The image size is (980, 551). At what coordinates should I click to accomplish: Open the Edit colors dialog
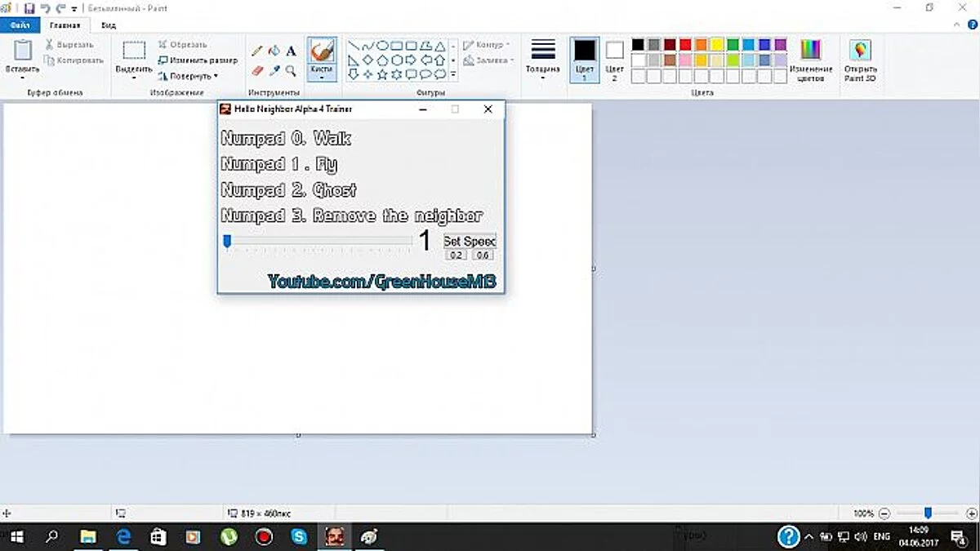click(810, 60)
